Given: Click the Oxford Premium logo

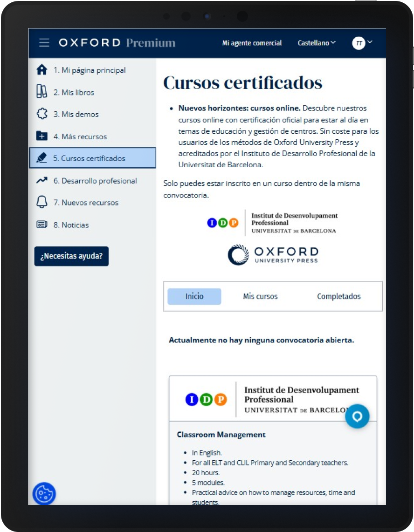Looking at the screenshot, I should [x=117, y=43].
